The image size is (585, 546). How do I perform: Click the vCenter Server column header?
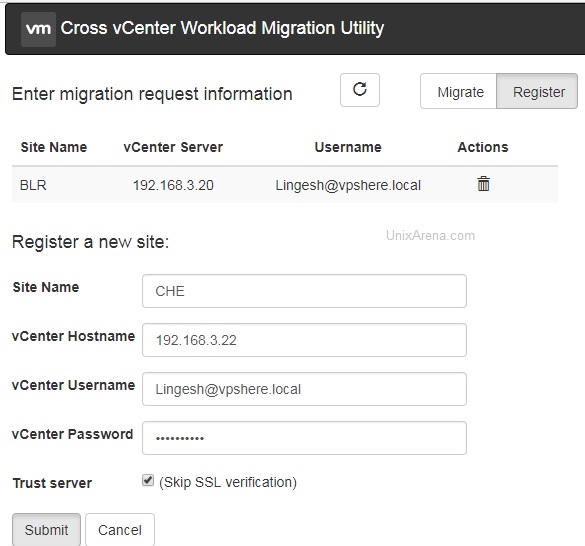[173, 147]
